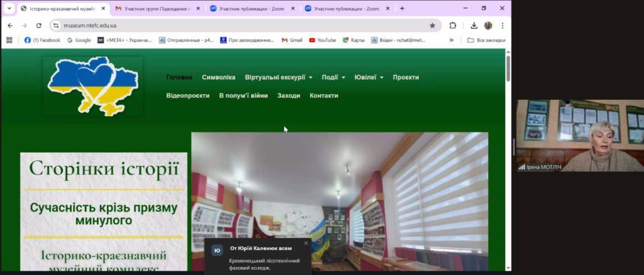
Task: Open the downloads icon in Chrome toolbar
Action: point(474,26)
